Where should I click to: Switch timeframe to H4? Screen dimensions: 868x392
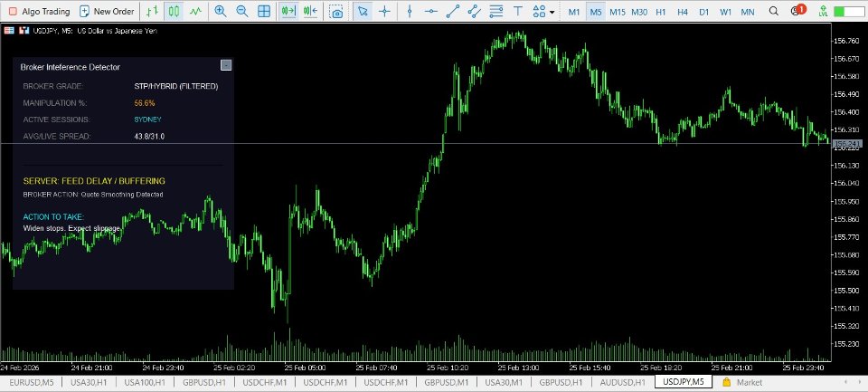pyautogui.click(x=682, y=12)
